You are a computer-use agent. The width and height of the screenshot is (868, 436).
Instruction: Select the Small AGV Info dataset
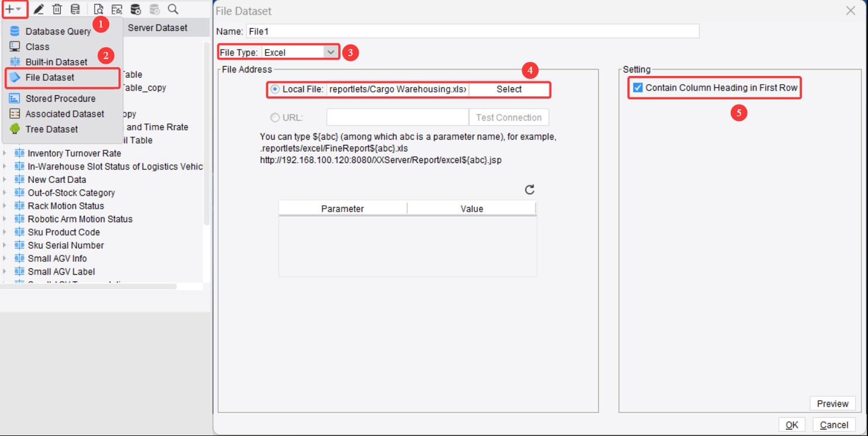click(x=57, y=258)
